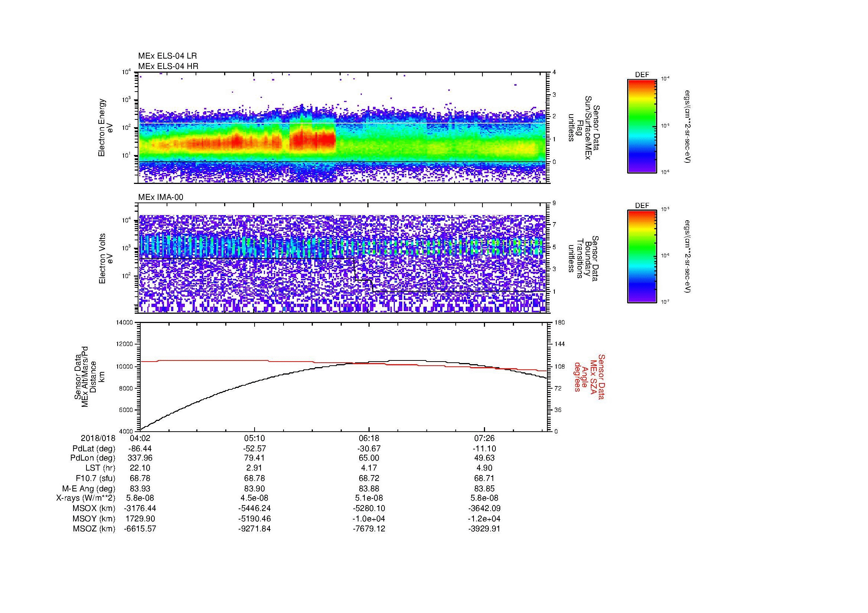Click the top colorbar units 'ergs/(cm**2-sr-sec-eV)' label

click(687, 126)
